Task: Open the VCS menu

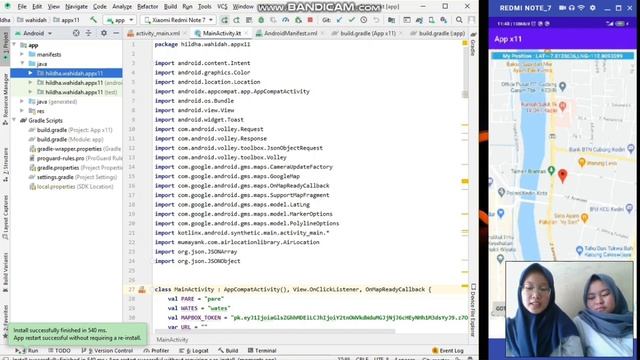Action: 222,7
